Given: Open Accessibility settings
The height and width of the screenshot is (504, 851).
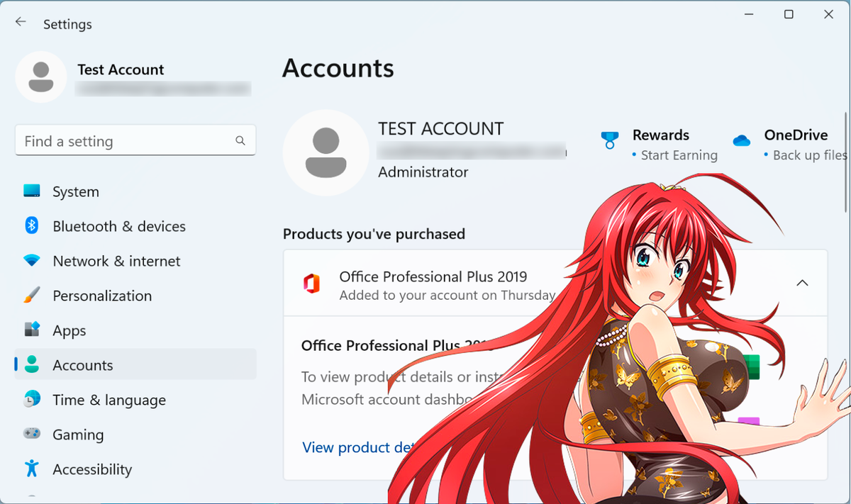Looking at the screenshot, I should tap(135, 469).
